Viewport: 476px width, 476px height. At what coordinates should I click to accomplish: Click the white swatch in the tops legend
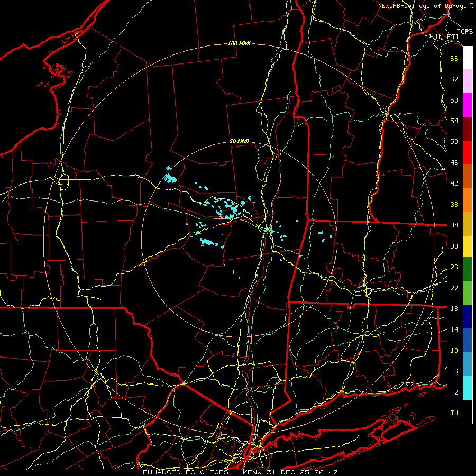(467, 58)
